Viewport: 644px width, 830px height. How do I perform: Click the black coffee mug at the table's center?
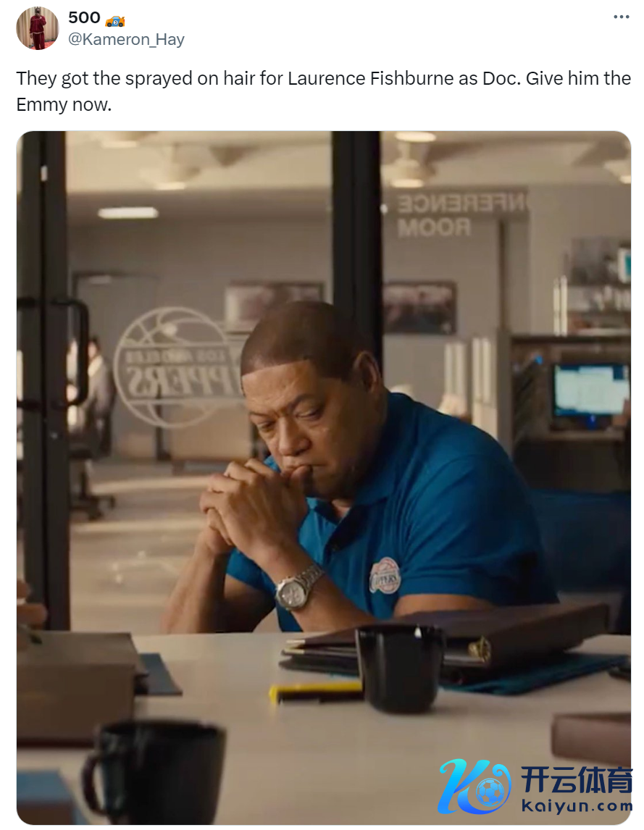(x=399, y=668)
